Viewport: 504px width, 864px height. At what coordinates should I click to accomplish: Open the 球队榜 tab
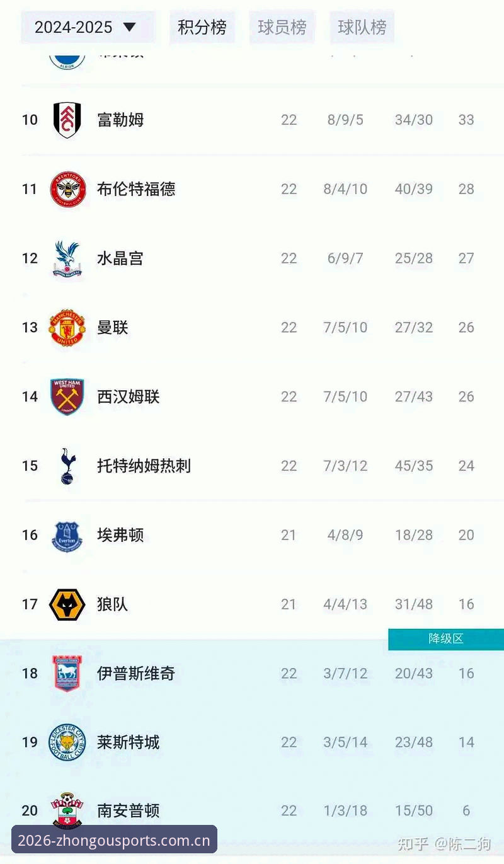point(362,27)
